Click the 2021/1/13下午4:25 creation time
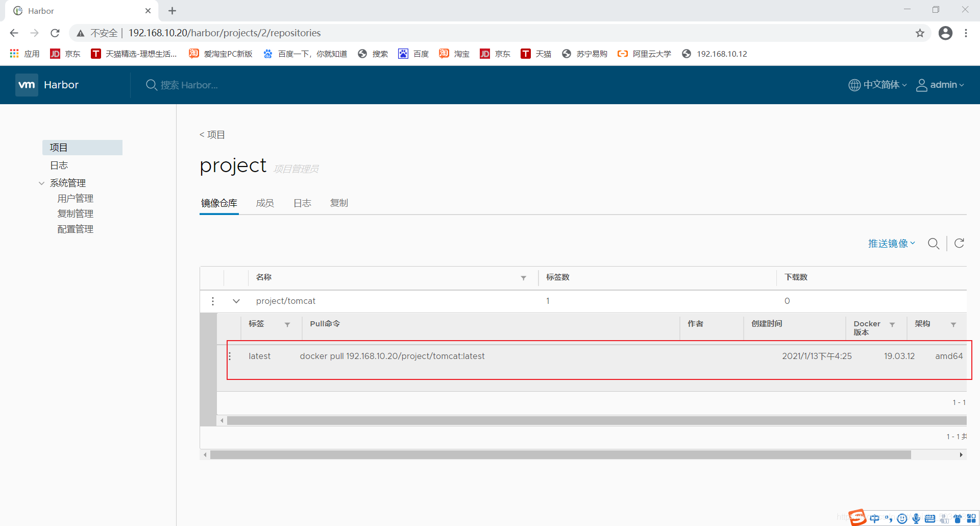 tap(817, 356)
